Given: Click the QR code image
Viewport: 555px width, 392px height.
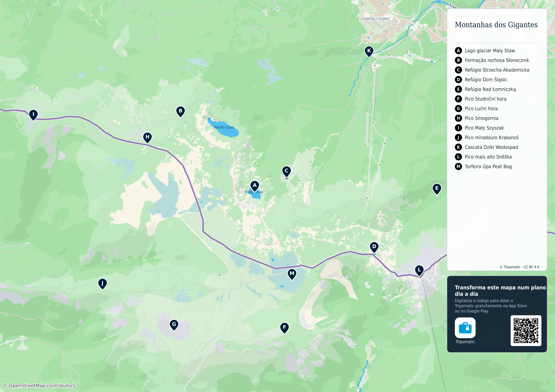Looking at the screenshot, I should [526, 331].
